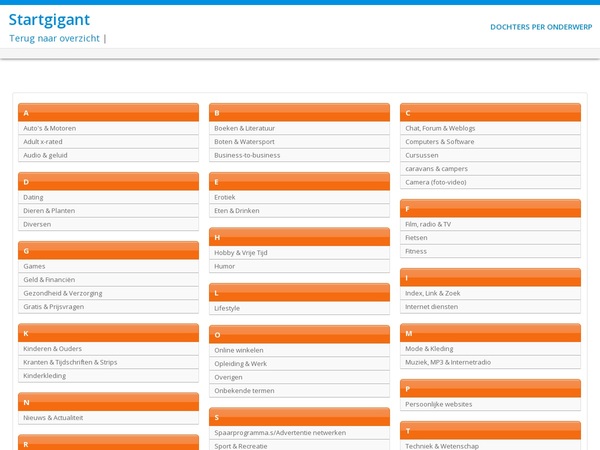Open Gratis & Prijsvragen category
The image size is (600, 450).
click(x=108, y=307)
